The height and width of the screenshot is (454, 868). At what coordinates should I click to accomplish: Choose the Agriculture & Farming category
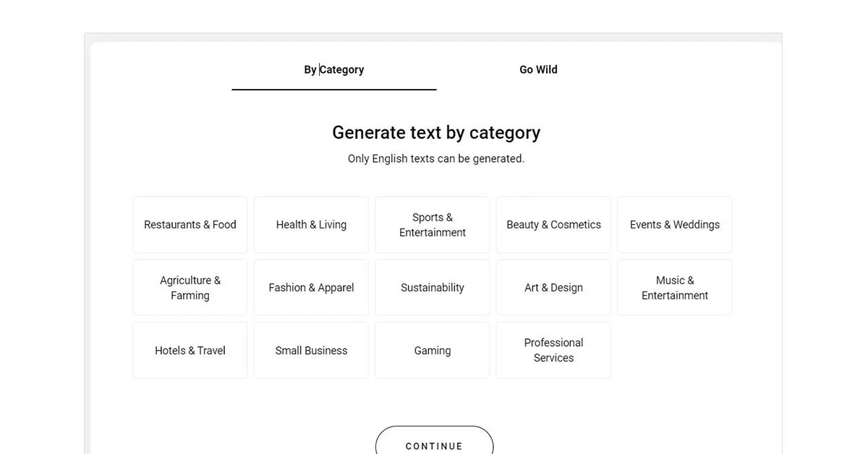tap(190, 287)
